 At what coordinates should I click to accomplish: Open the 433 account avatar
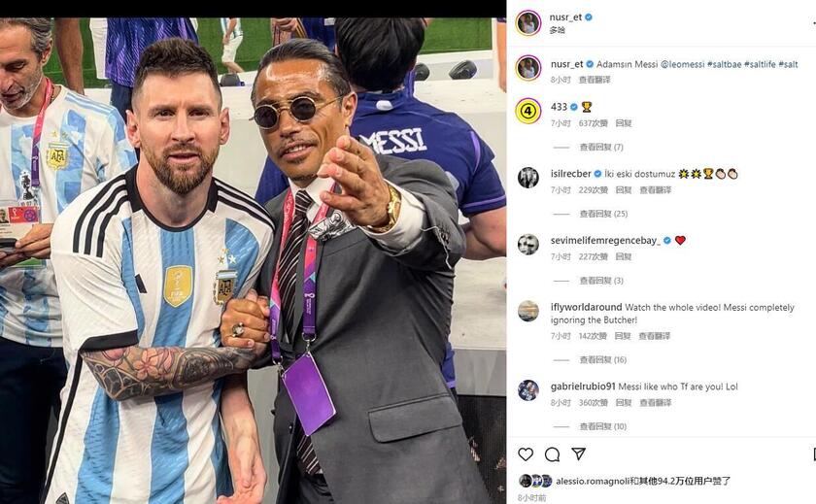coord(528,110)
